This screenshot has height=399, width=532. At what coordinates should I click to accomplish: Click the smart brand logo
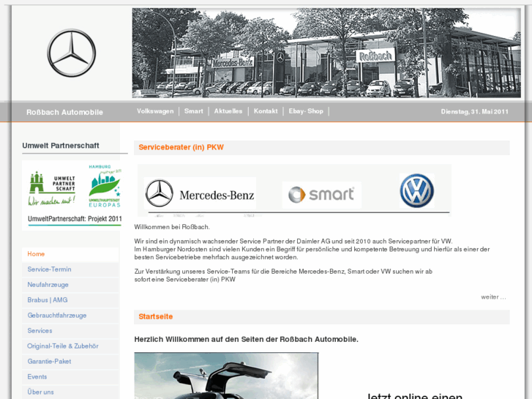(x=322, y=195)
